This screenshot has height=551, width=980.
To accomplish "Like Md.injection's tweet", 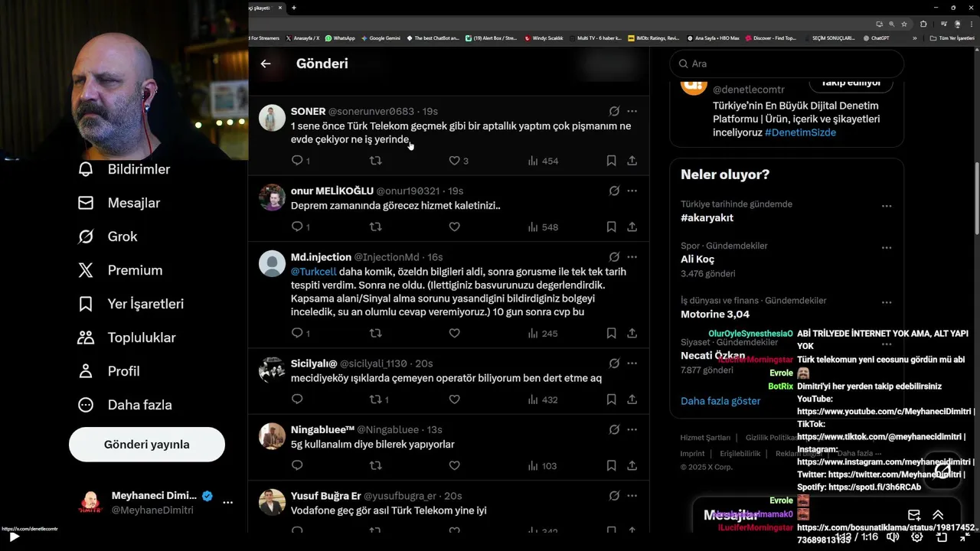I will (x=454, y=333).
